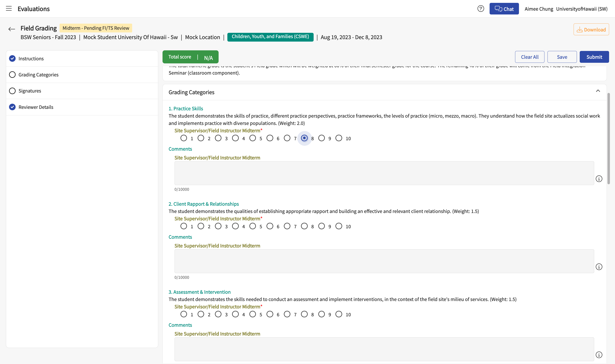Viewport: 615px width, 364px height.
Task: Click Grading Categories empty status circle
Action: point(12,75)
